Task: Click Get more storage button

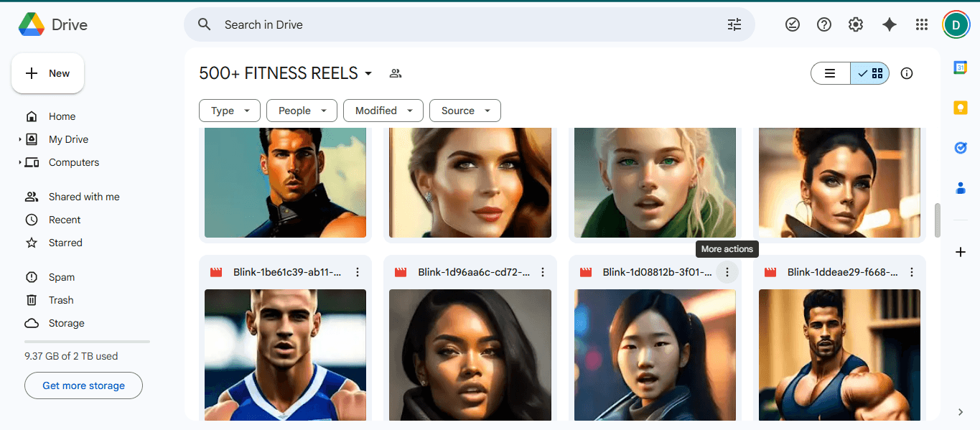Action: [x=83, y=385]
